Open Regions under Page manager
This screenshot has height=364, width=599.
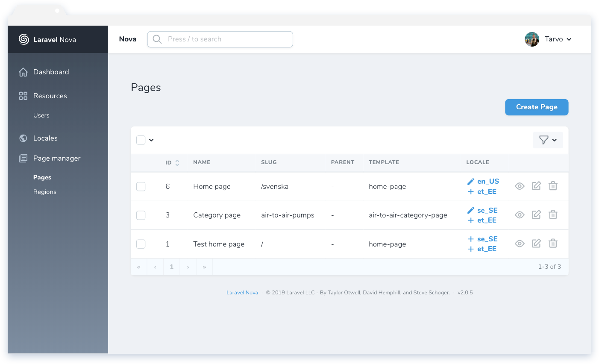click(x=45, y=192)
